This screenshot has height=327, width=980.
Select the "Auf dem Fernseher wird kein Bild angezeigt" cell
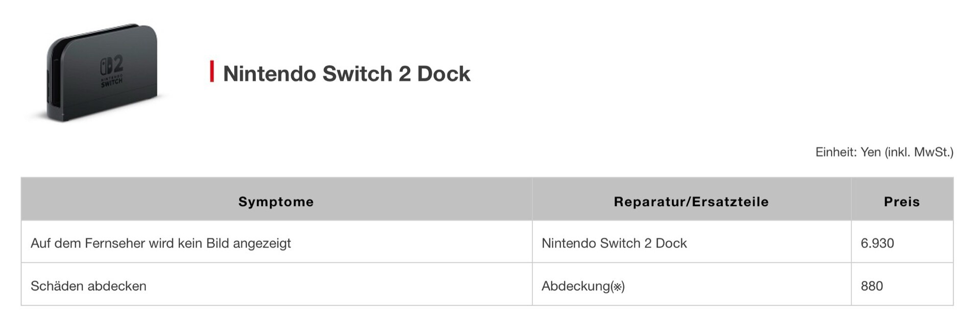coord(161,243)
